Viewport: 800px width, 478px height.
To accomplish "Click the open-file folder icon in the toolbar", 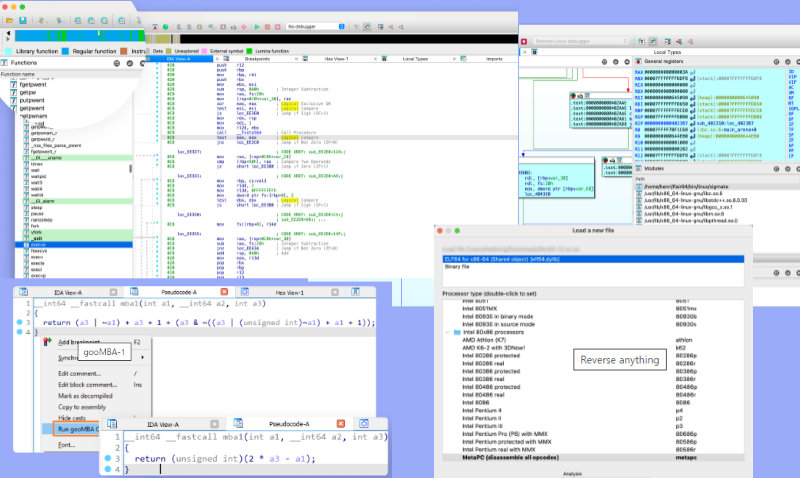I will pos(9,20).
